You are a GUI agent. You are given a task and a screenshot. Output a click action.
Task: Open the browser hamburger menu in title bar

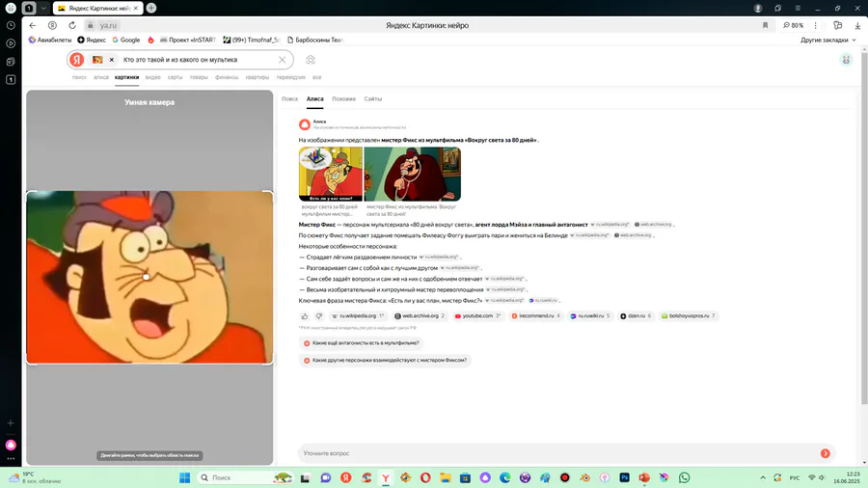(798, 9)
